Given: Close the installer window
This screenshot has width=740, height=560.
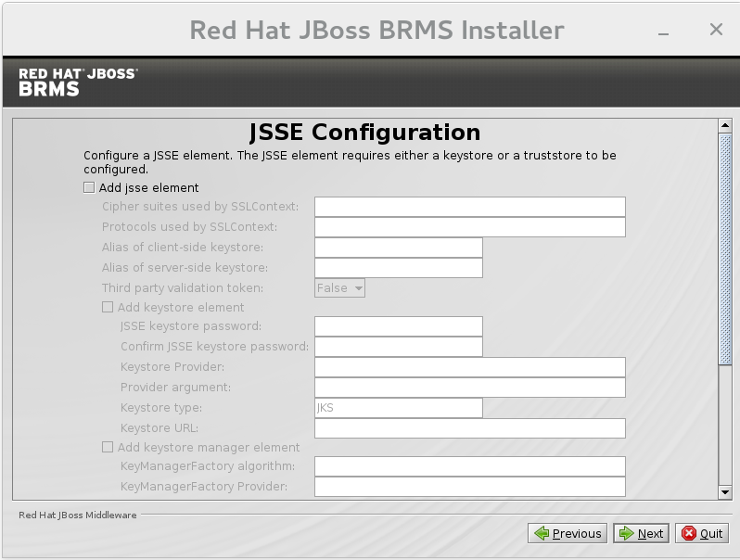Looking at the screenshot, I should point(716,30).
